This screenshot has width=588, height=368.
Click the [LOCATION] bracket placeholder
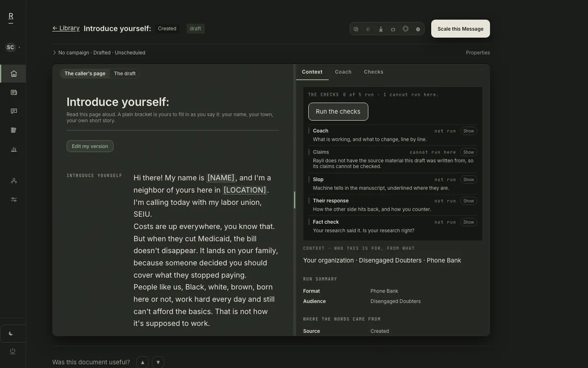245,190
